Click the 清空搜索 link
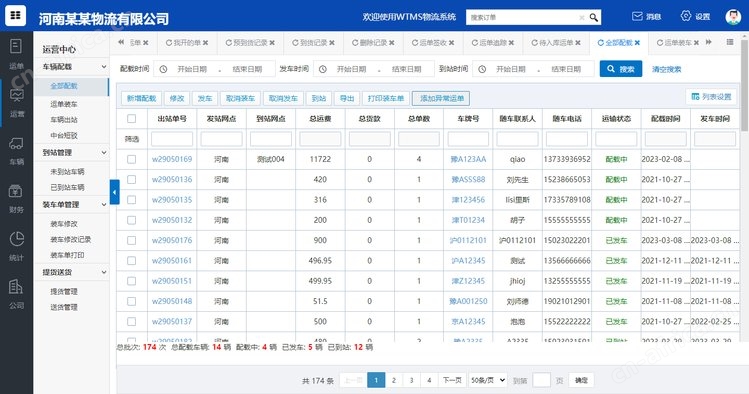This screenshot has height=394, width=749. coord(666,69)
